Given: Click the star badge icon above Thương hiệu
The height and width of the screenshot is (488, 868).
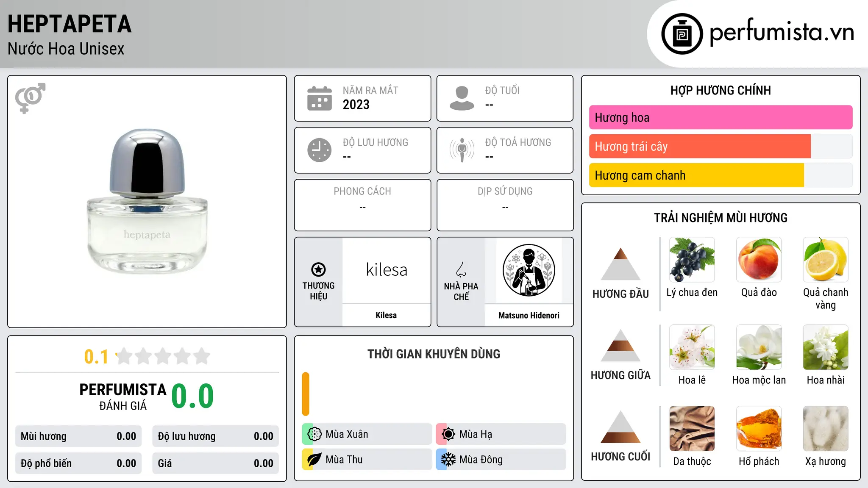Looking at the screenshot, I should 318,269.
